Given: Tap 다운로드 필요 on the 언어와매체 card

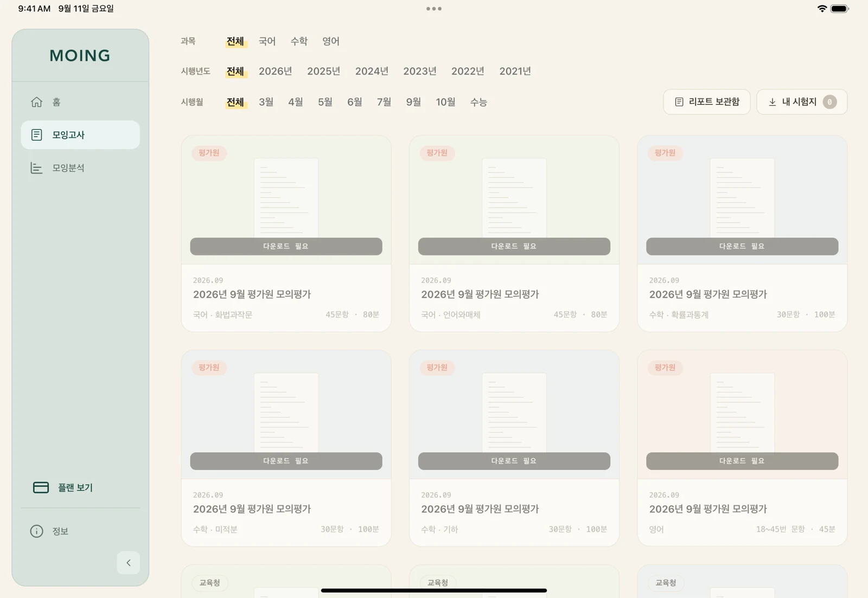Looking at the screenshot, I should pyautogui.click(x=514, y=246).
